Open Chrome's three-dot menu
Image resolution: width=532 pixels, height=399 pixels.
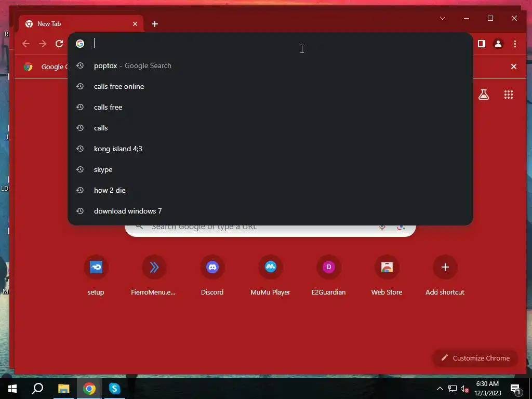(515, 44)
